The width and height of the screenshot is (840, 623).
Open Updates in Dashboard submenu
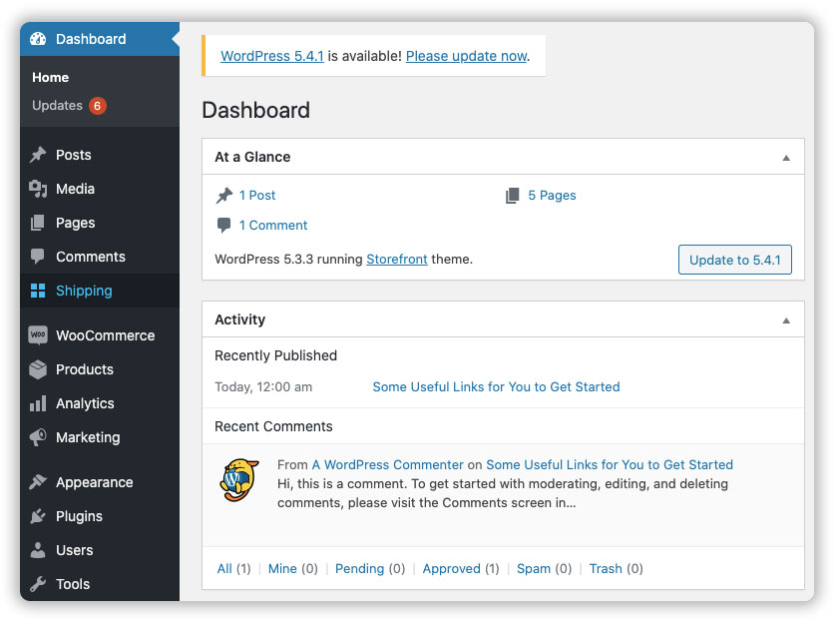coord(57,106)
